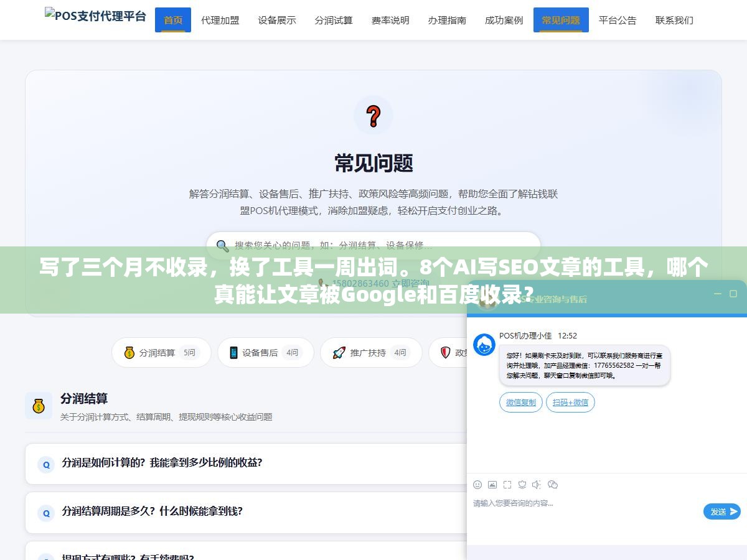Screen dimensions: 747x560
Task: Click the magnifier search icon
Action: pos(222,246)
